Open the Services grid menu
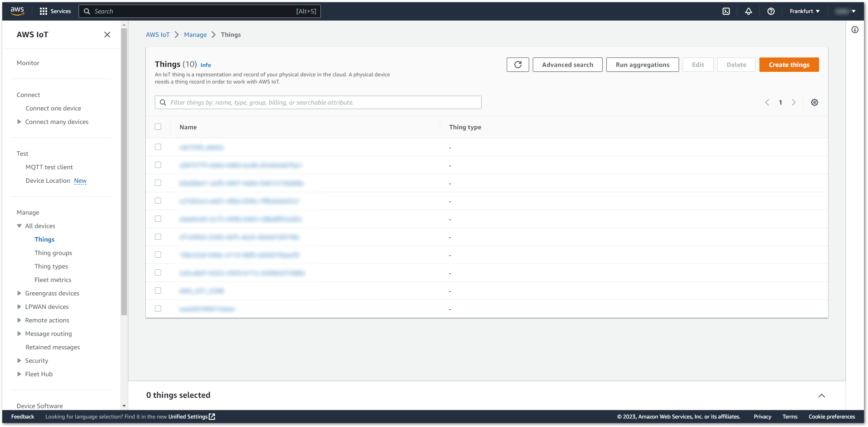The width and height of the screenshot is (868, 427). 55,11
